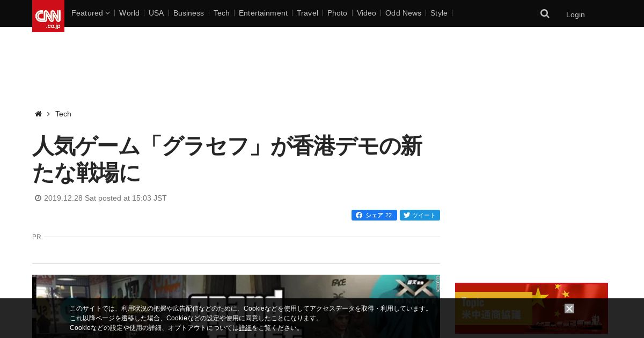Open the USA section
The image size is (644, 338).
point(156,13)
